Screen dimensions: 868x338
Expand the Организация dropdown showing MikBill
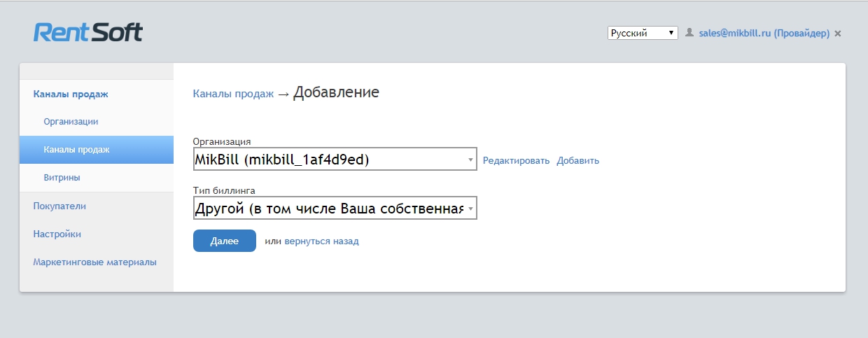tap(335, 160)
